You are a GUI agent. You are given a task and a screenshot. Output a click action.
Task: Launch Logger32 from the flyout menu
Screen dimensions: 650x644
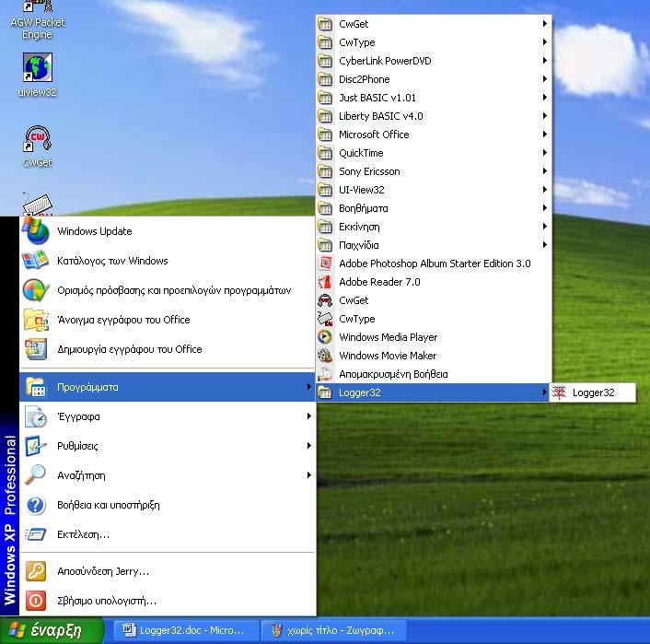click(593, 392)
